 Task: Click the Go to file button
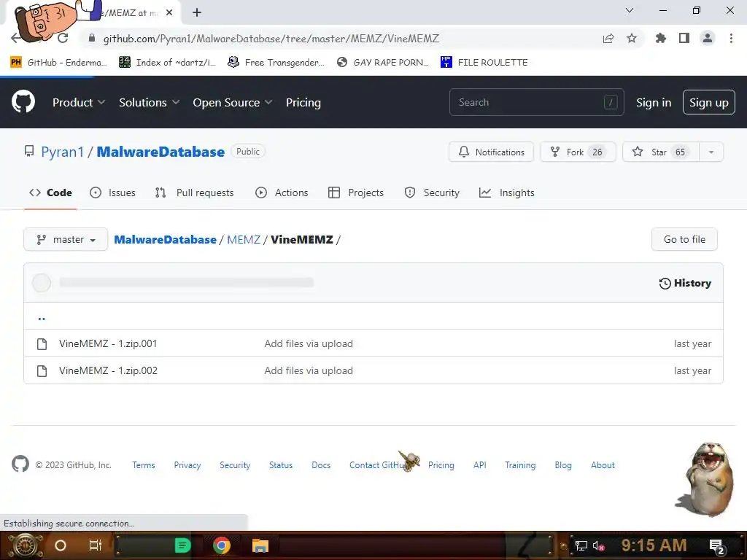click(684, 239)
